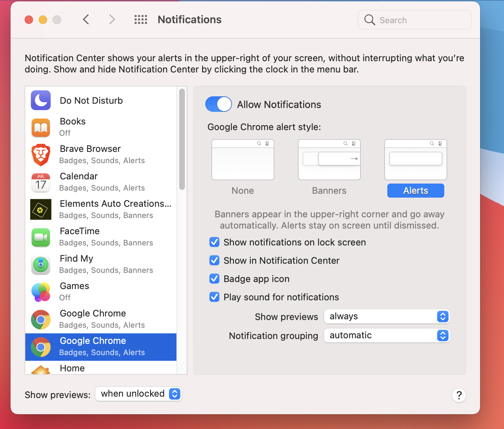
Task: Click the Elements Auto Creations icon
Action: pyautogui.click(x=41, y=210)
